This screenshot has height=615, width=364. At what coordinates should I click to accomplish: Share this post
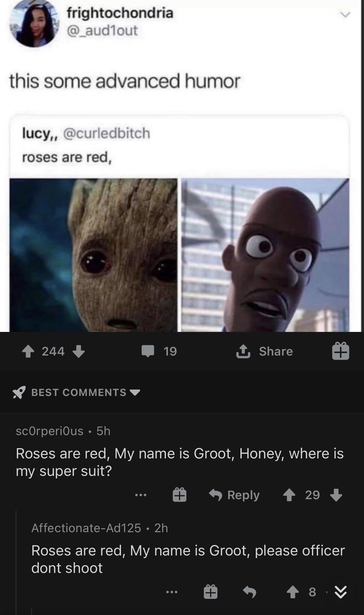264,351
